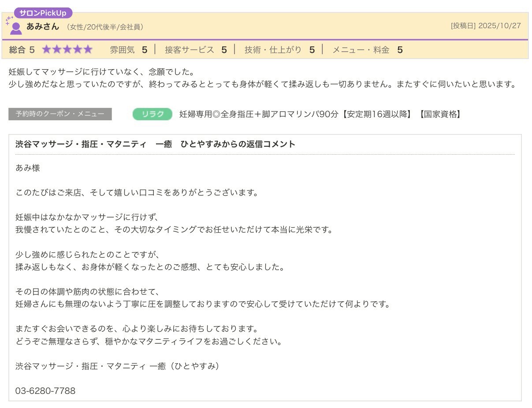The height and width of the screenshot is (408, 532).
Task: Click the review text starting 妊娠してマッサージ
Action: (x=101, y=71)
